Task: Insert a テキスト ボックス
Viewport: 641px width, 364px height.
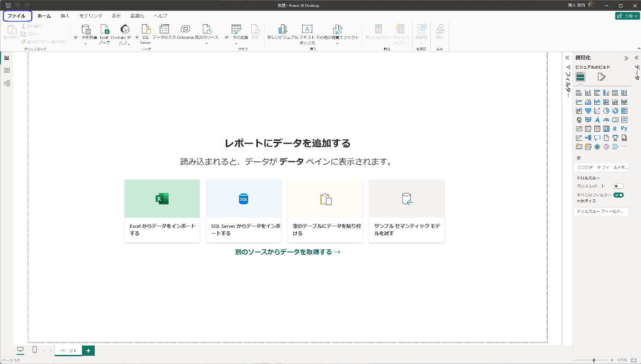Action: coord(307,34)
